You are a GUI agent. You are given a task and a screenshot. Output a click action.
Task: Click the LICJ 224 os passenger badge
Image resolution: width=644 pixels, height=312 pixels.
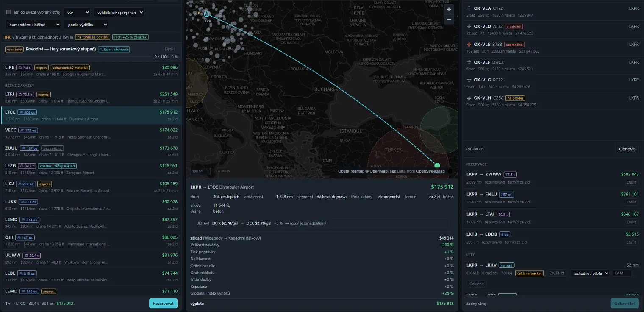[25, 184]
